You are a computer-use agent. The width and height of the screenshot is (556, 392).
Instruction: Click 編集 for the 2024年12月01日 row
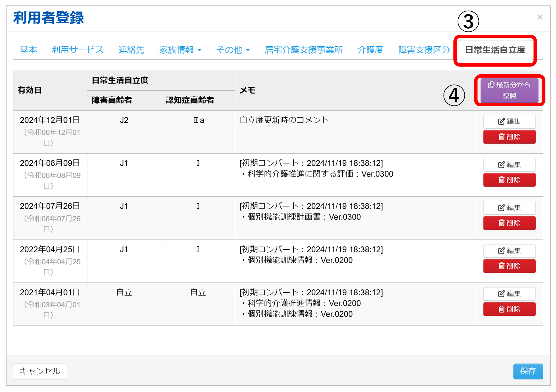coord(509,121)
